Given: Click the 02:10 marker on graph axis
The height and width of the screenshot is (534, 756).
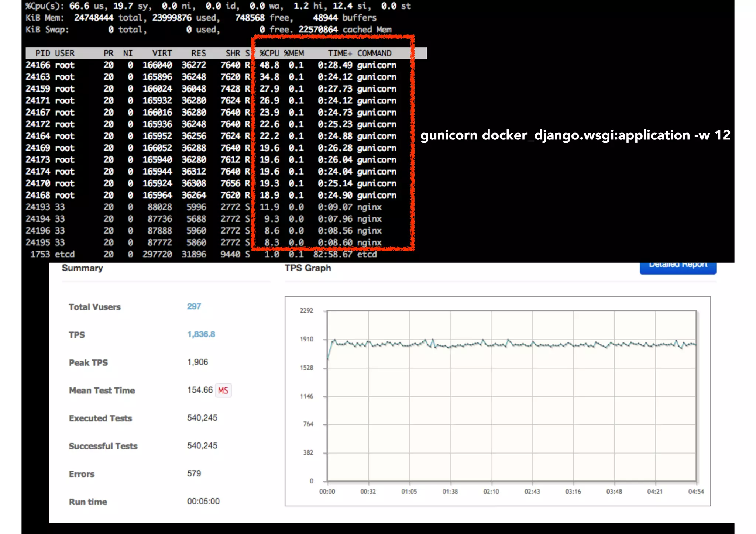Looking at the screenshot, I should tap(491, 492).
